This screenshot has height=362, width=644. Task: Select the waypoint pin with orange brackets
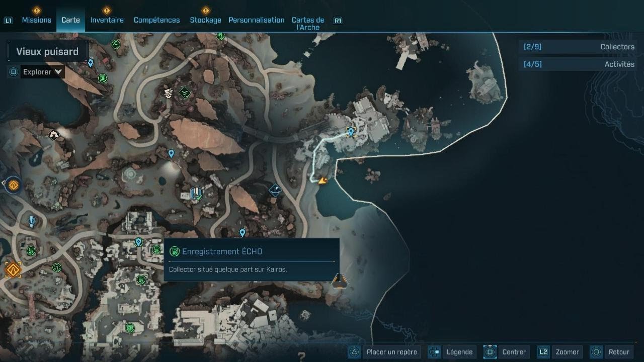[x=351, y=132]
